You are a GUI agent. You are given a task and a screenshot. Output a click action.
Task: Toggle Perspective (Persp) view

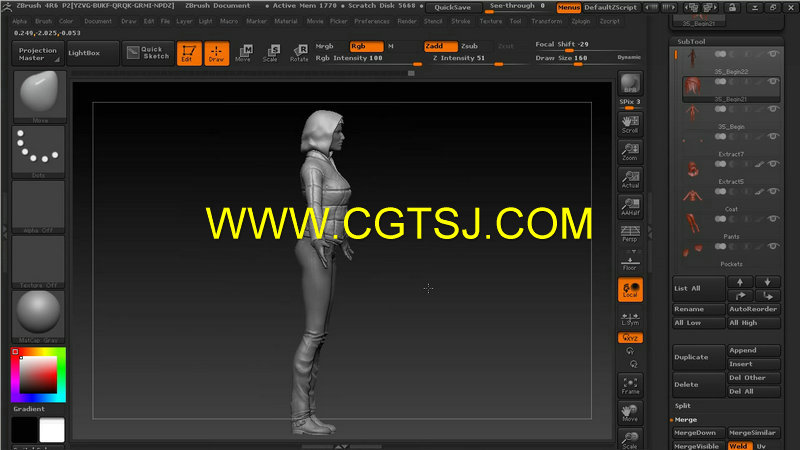tap(630, 234)
